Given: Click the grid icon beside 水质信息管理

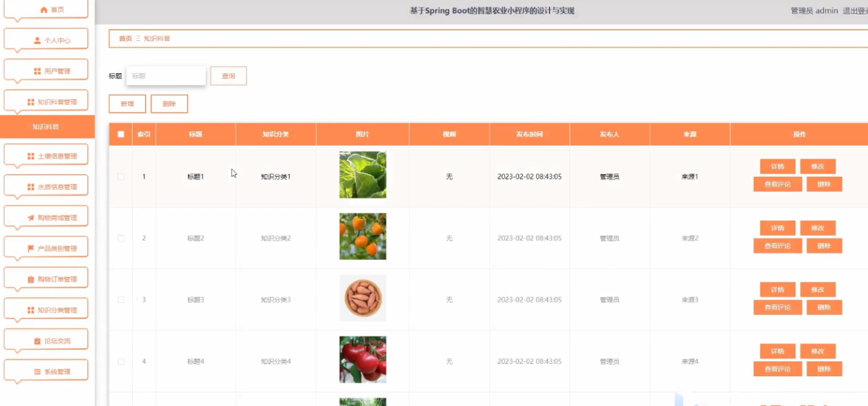Looking at the screenshot, I should point(30,187).
